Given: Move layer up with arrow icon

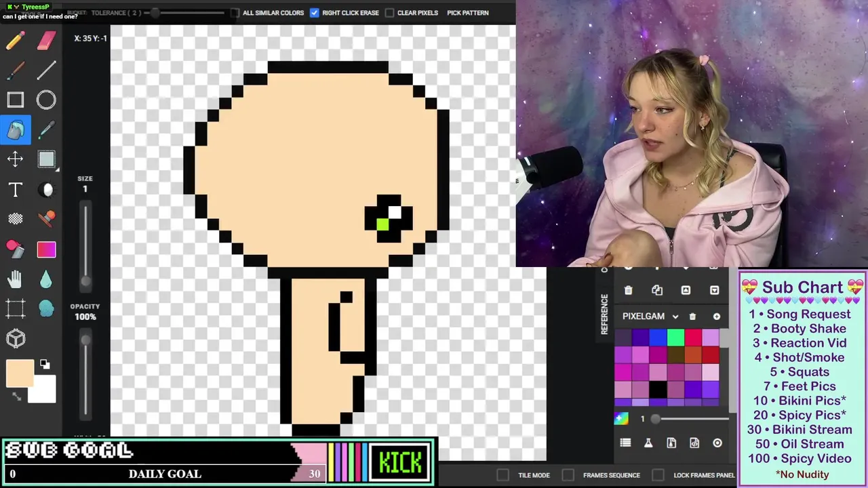Looking at the screenshot, I should coord(686,290).
